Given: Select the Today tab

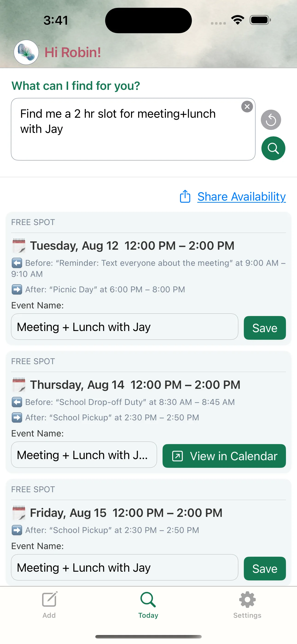Looking at the screenshot, I should point(148,605).
